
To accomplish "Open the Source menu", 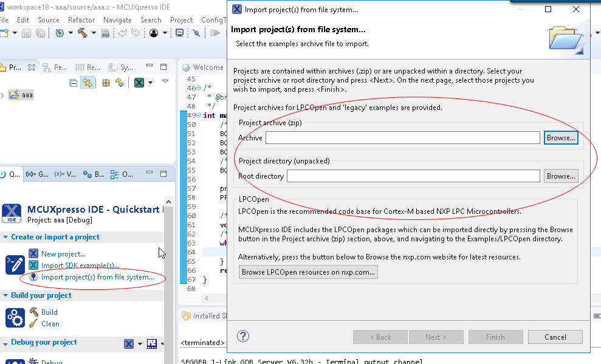I will point(48,20).
